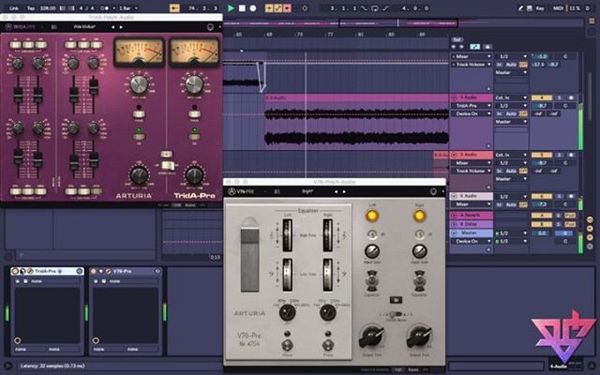The width and height of the screenshot is (600, 375).
Task: Click the TridA-Pre left input gain knob
Action: [x=139, y=85]
